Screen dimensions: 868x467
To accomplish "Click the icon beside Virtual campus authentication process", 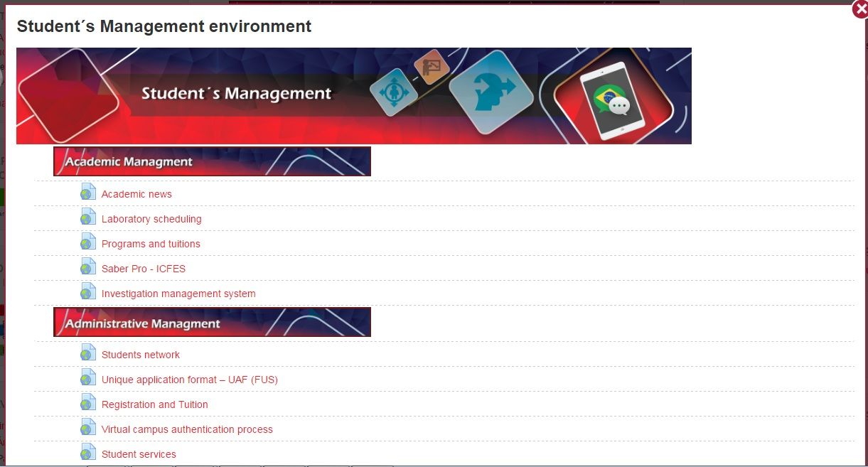I will coord(88,427).
